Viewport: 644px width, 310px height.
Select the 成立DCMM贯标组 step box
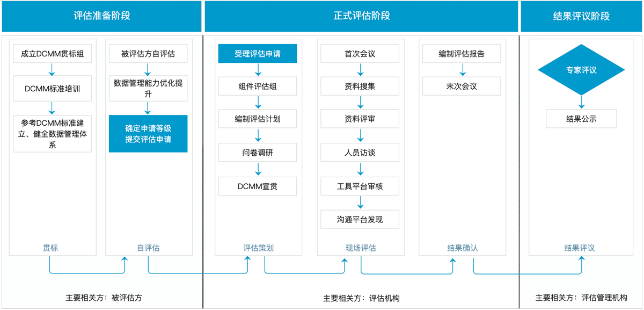pyautogui.click(x=53, y=54)
